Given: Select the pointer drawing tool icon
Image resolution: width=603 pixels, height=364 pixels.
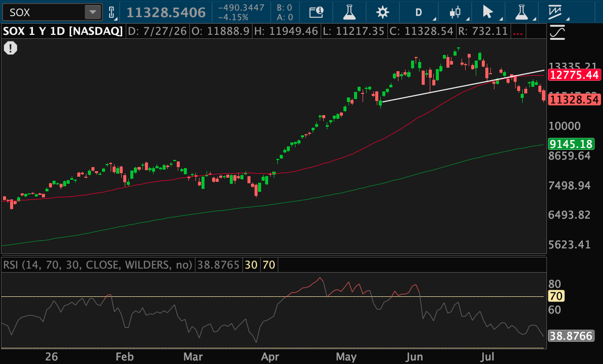Looking at the screenshot, I should pyautogui.click(x=488, y=12).
